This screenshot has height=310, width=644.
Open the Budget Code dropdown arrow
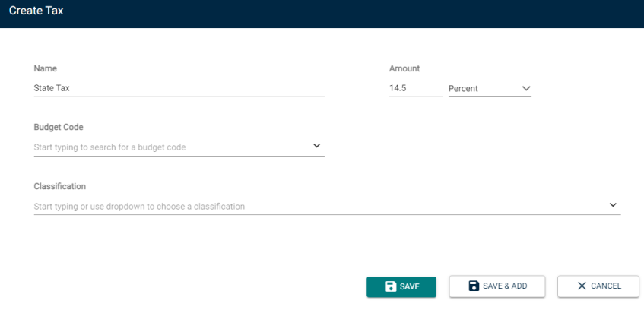316,146
